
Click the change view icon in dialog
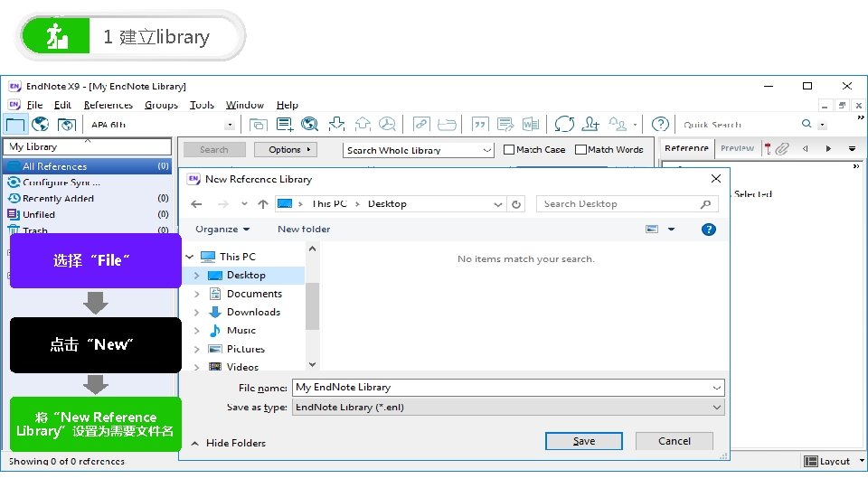pyautogui.click(x=652, y=229)
